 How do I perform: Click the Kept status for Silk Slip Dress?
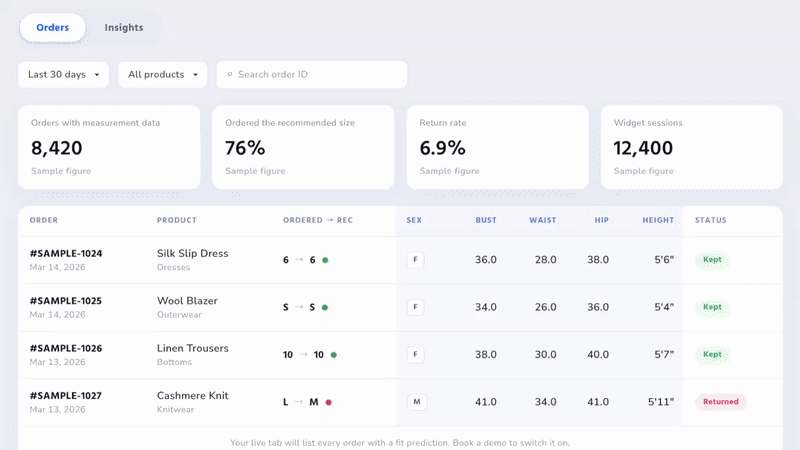(712, 260)
